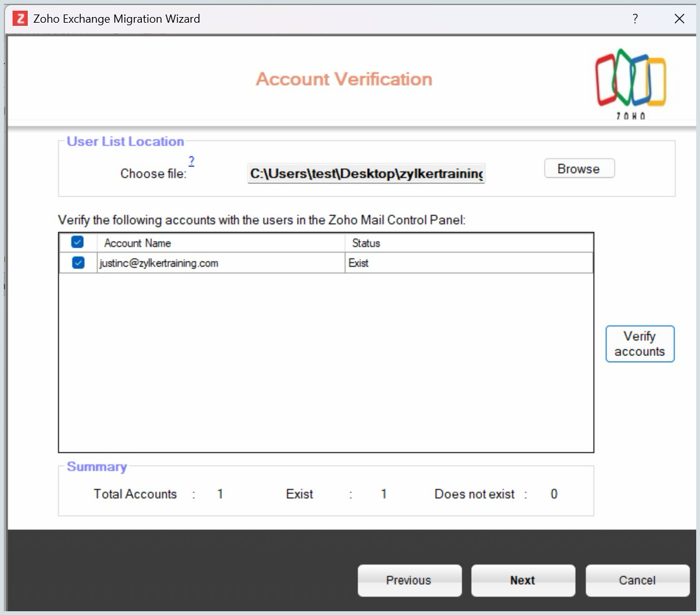700x615 pixels.
Task: Go back with the Previous button
Action: (409, 580)
